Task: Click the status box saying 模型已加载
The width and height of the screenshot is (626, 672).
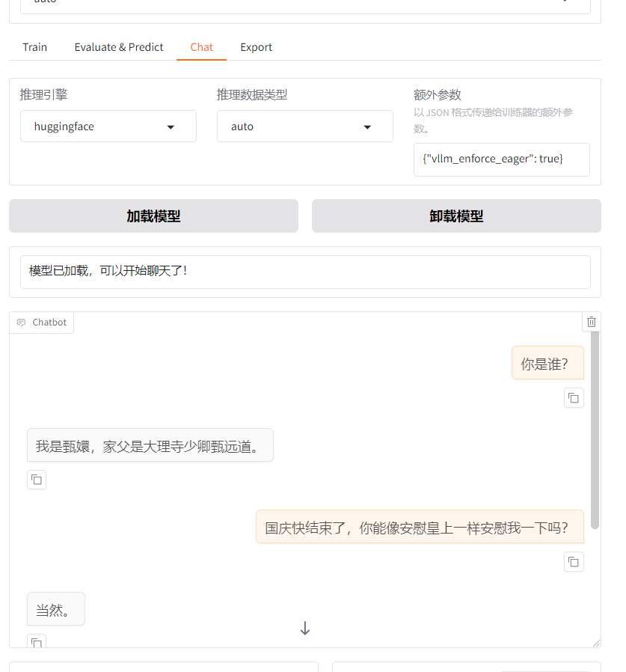Action: tap(305, 272)
